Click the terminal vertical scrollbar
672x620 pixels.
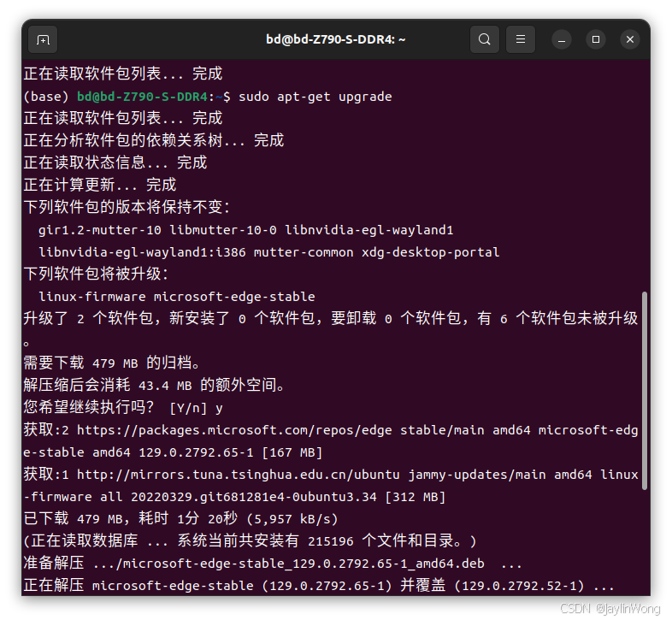[x=644, y=390]
